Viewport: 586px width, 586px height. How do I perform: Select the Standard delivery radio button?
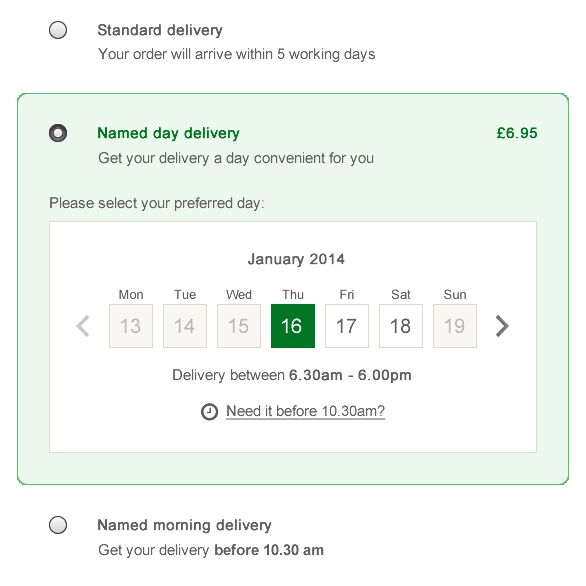tap(58, 30)
